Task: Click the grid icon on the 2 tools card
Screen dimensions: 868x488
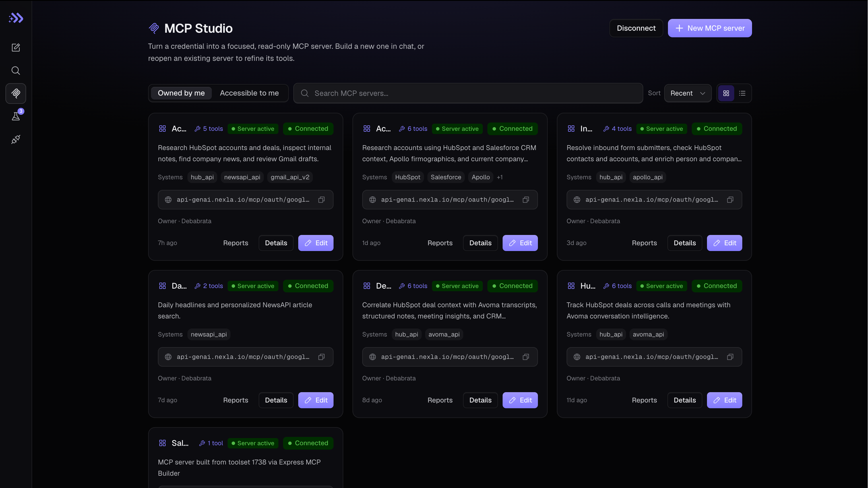Action: (162, 286)
